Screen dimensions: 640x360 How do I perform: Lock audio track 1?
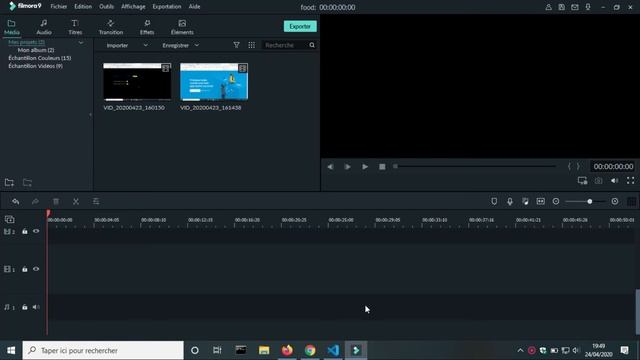(25, 307)
